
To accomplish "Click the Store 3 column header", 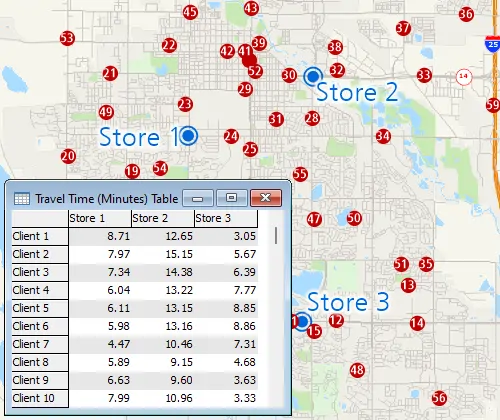I will coord(226,218).
